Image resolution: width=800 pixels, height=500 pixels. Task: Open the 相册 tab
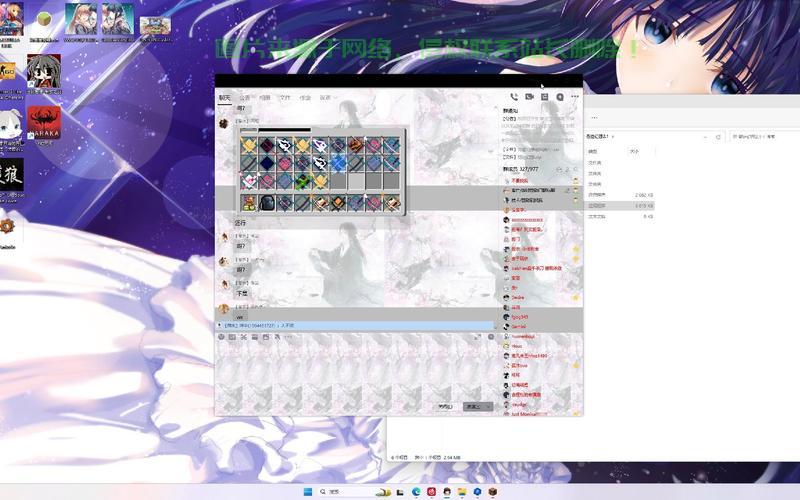coord(265,97)
